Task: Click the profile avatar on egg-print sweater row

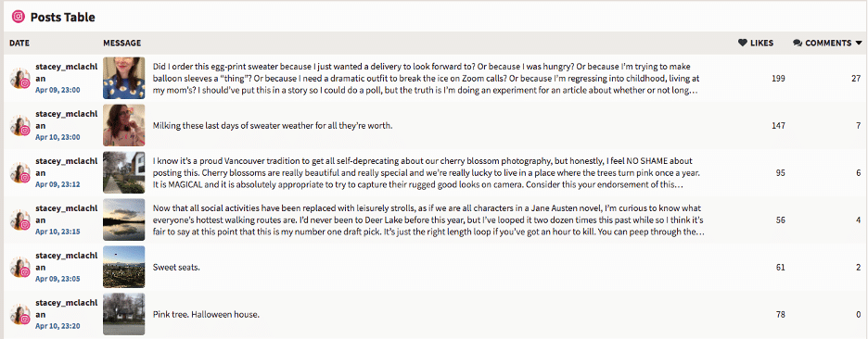Action: (x=19, y=78)
